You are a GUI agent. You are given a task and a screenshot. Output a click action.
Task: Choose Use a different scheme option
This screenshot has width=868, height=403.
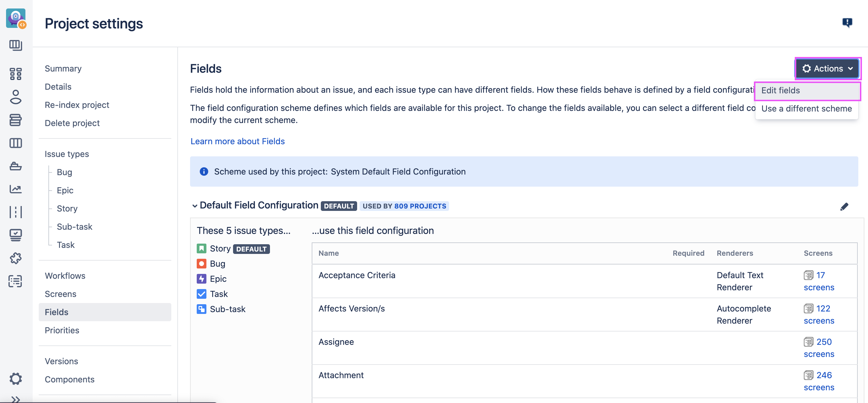click(x=806, y=108)
